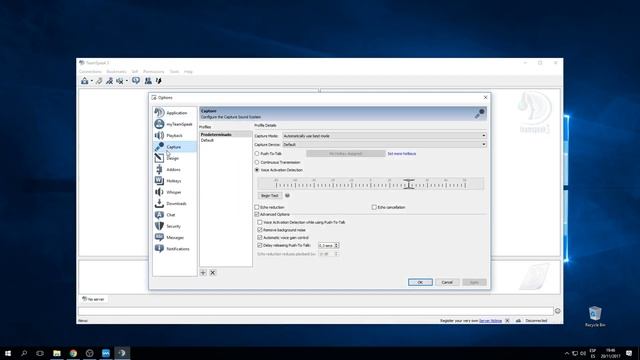Screen dimensions: 640x360
Task: Show hidden system tray icons
Action: pyautogui.click(x=567, y=353)
